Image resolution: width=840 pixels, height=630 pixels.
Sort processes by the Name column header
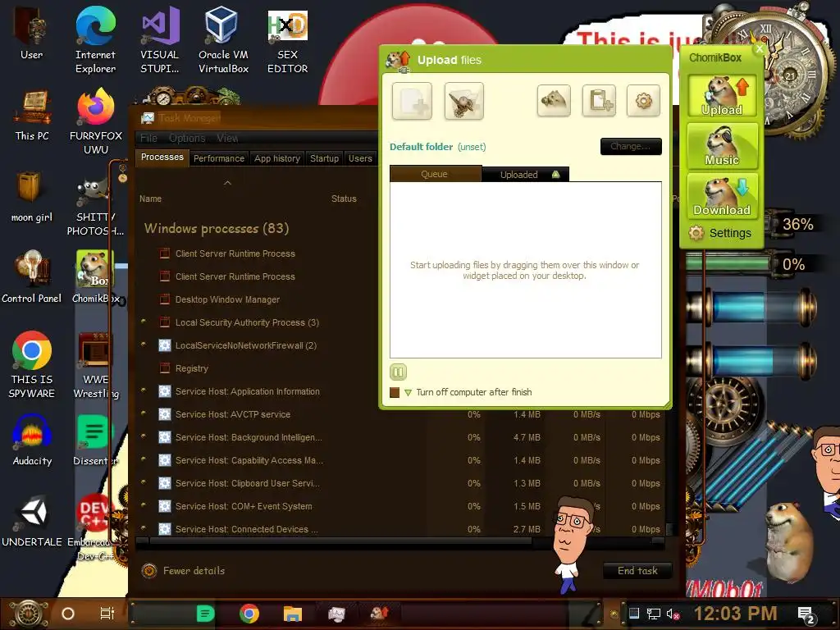click(151, 199)
